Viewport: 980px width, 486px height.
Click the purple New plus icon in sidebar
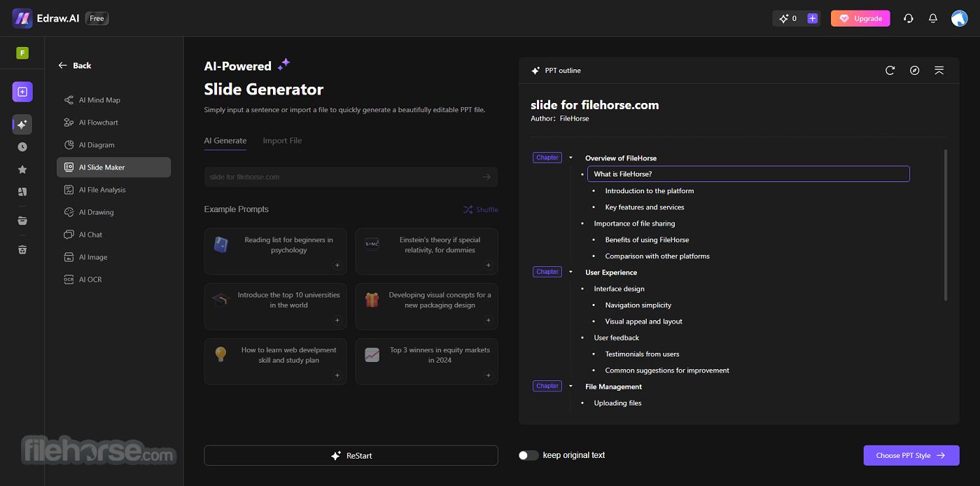tap(22, 92)
